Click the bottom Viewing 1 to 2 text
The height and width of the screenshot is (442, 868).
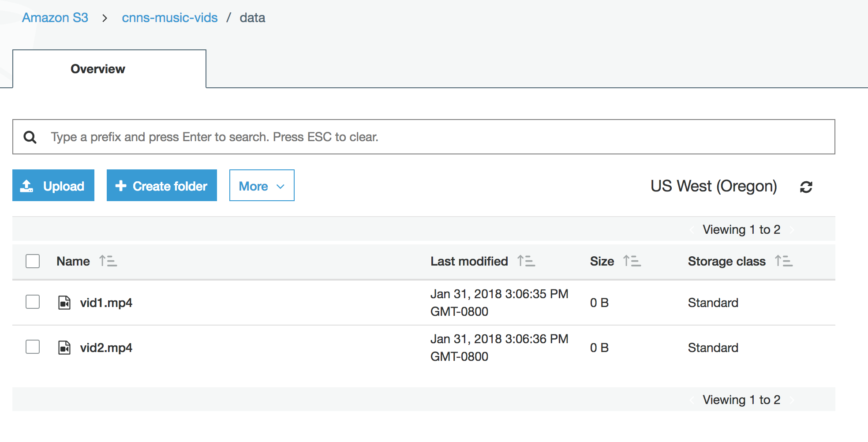(741, 400)
